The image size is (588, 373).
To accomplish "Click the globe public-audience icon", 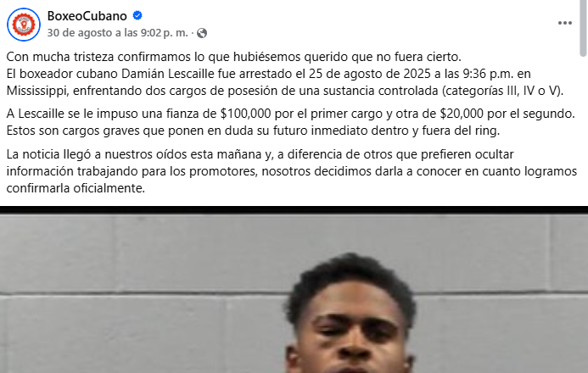I will click(202, 33).
